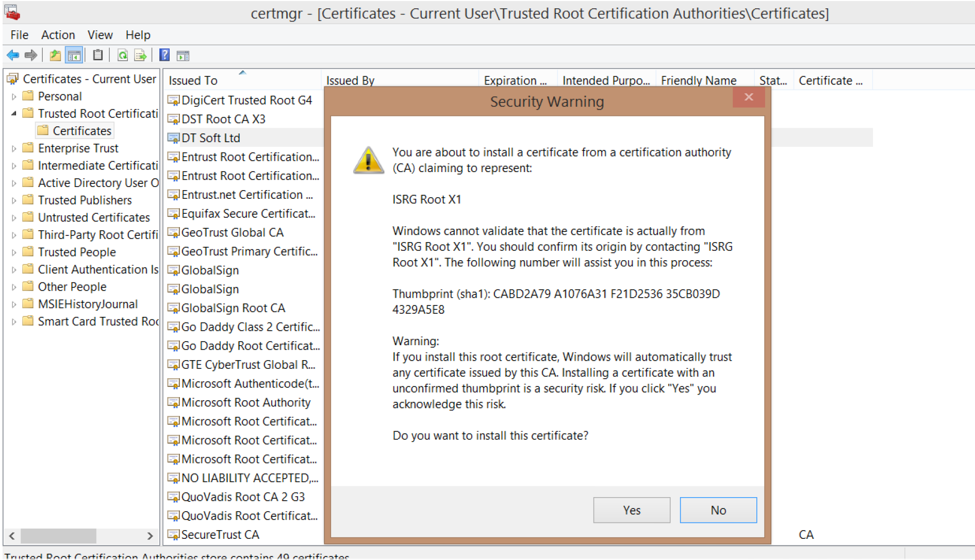The width and height of the screenshot is (975, 560).
Task: Collapse the Trusted Root Certification Authorities node
Action: [14, 113]
